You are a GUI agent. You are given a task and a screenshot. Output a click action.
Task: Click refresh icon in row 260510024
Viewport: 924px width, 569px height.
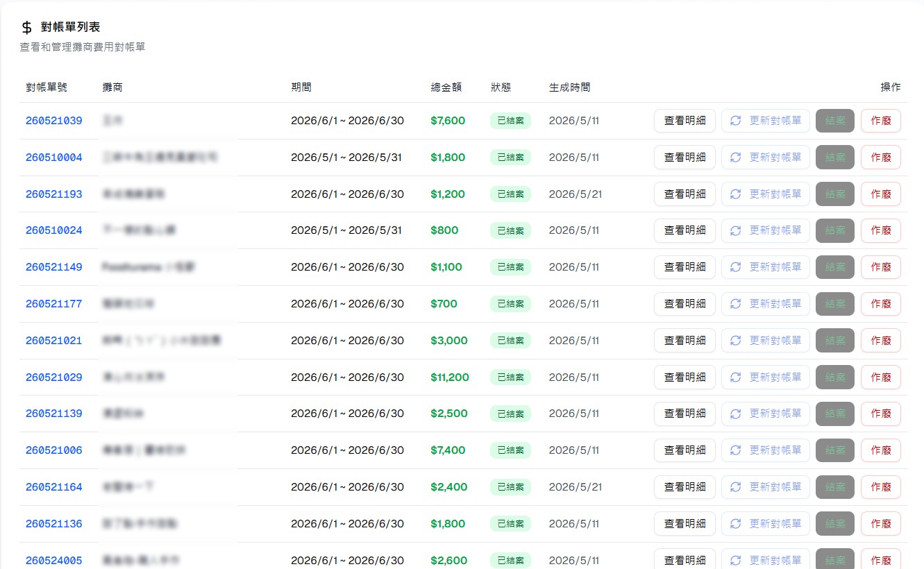point(736,230)
